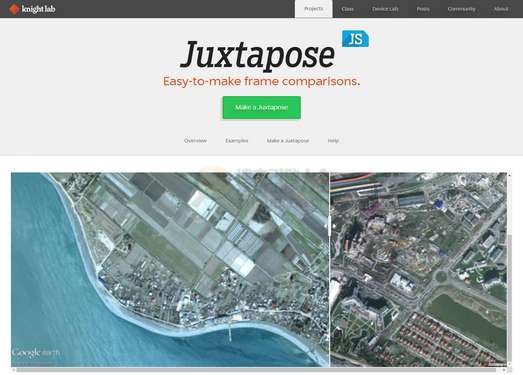Click the Google Earth credit on the image
The image size is (523, 375).
coord(36,353)
